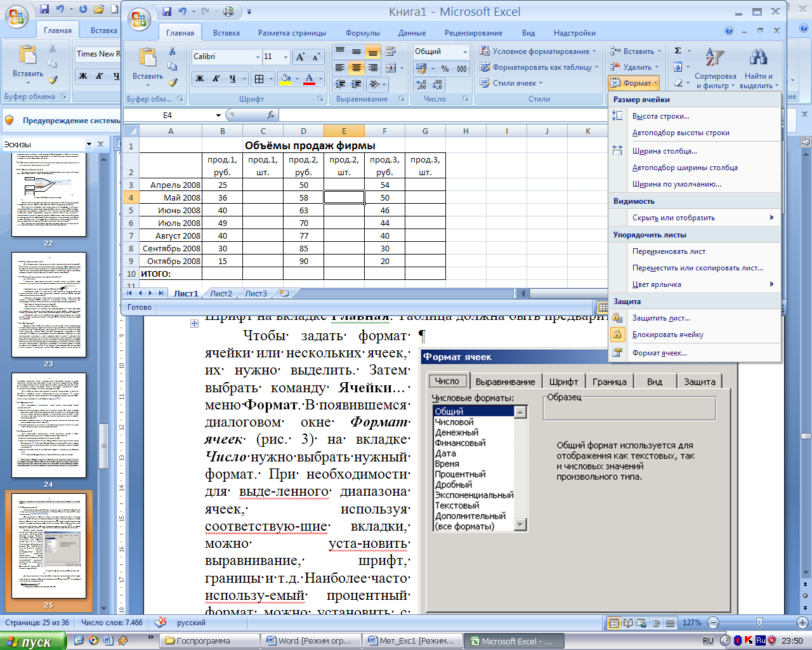Screen dimensions: 812x650
Task: Open the font size 11 dropdown
Action: coord(286,56)
